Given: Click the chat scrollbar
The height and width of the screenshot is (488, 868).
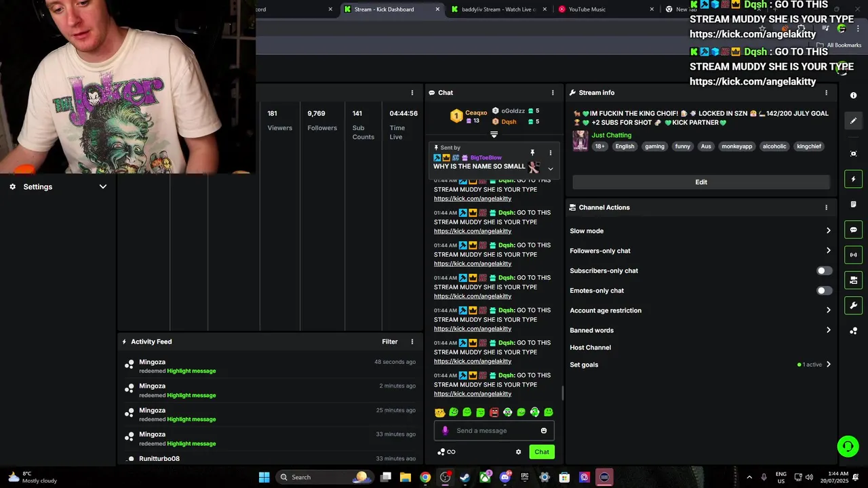Looking at the screenshot, I should tap(562, 393).
